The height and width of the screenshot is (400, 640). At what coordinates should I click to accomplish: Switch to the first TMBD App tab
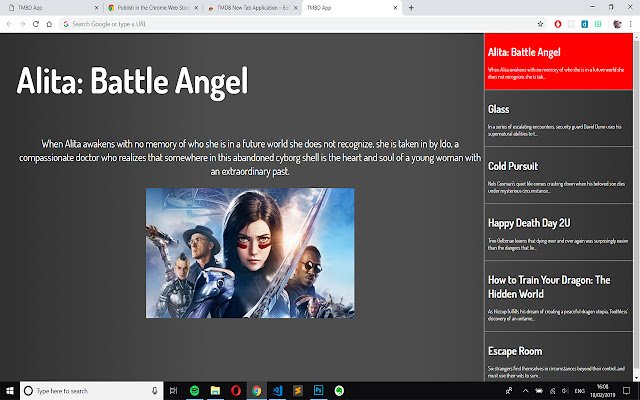[51, 8]
